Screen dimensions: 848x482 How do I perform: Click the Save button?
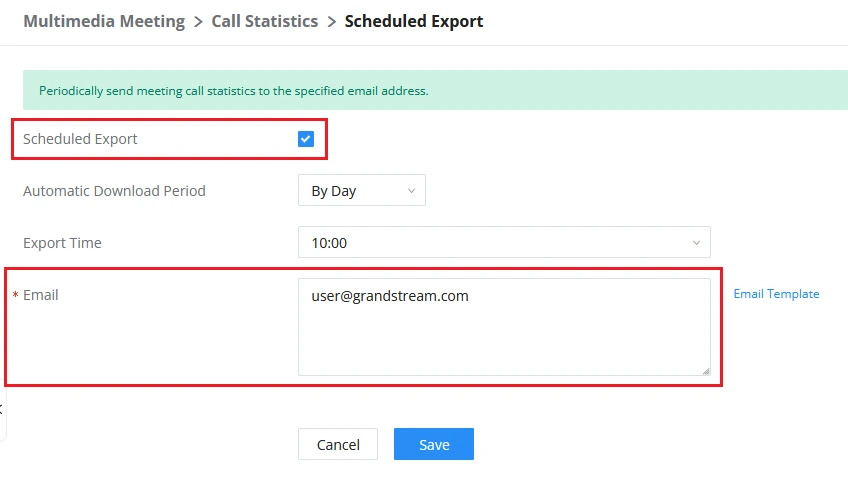434,444
